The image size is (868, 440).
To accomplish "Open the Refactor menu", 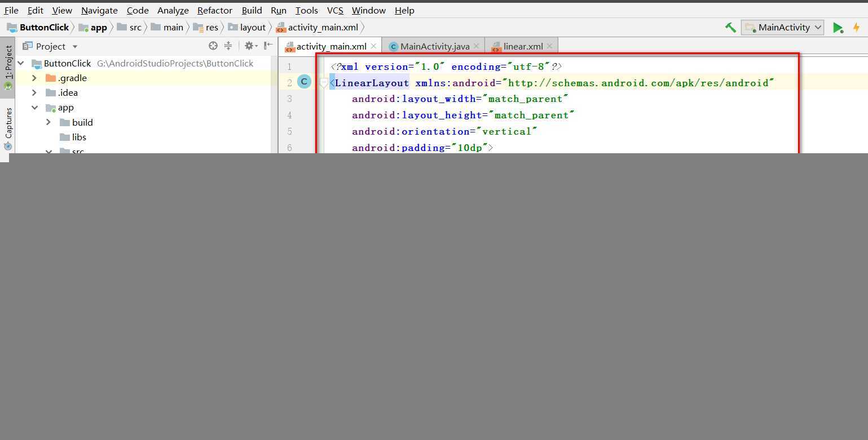I will coord(215,10).
